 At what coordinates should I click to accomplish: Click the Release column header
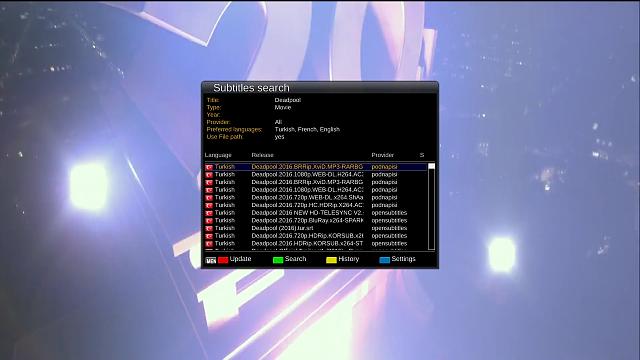[262, 155]
